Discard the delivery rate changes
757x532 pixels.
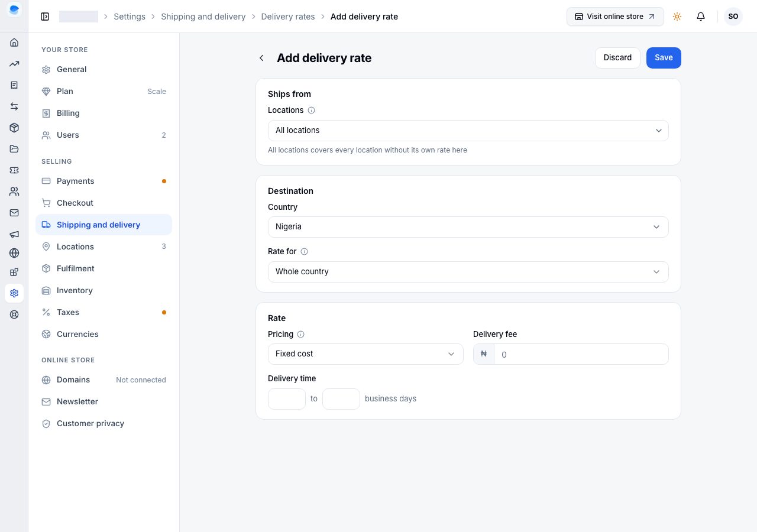coord(617,58)
